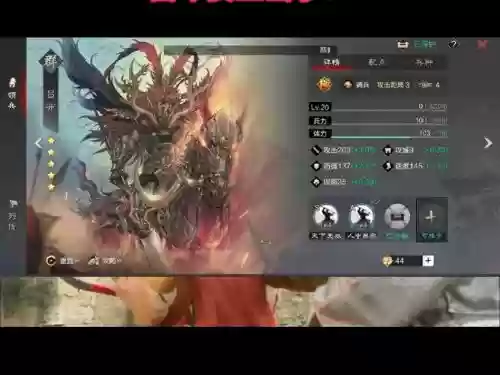Click the attack stat sword icon
The width and height of the screenshot is (500, 375).
tap(316, 150)
